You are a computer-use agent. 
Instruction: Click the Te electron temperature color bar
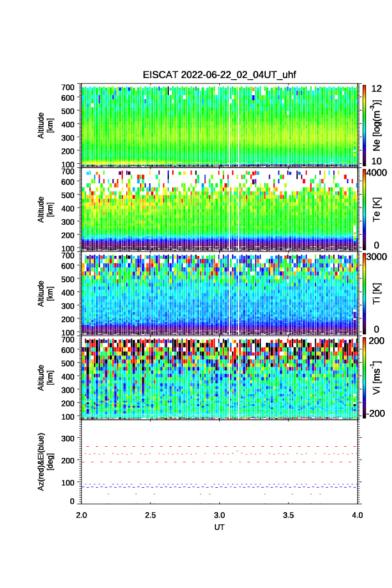pos(363,209)
